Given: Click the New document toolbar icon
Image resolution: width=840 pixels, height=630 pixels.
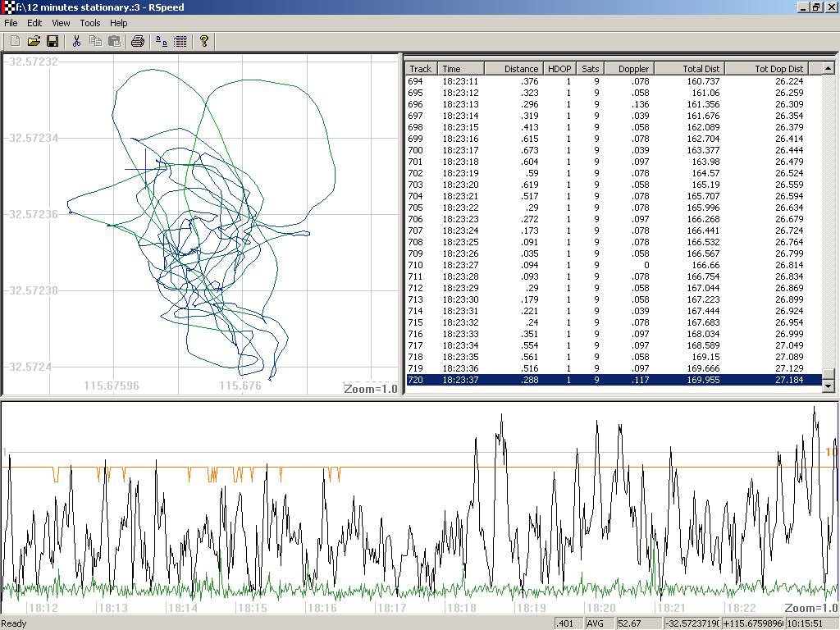Looking at the screenshot, I should pos(15,41).
